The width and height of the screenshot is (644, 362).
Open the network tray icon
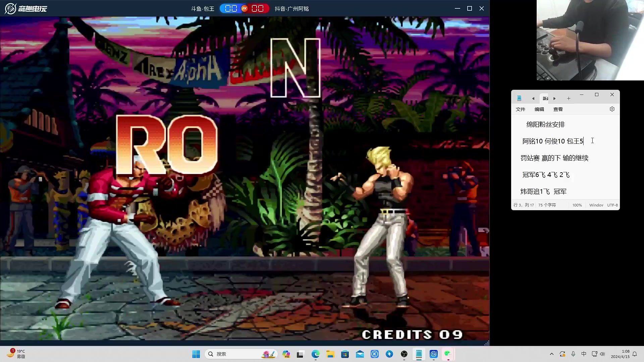coord(594,354)
